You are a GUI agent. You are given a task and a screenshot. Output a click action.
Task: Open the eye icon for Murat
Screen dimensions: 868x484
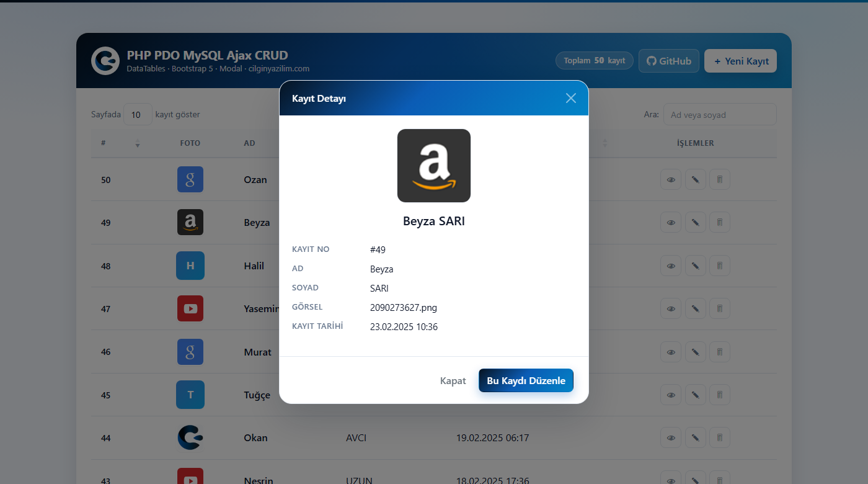coord(671,352)
